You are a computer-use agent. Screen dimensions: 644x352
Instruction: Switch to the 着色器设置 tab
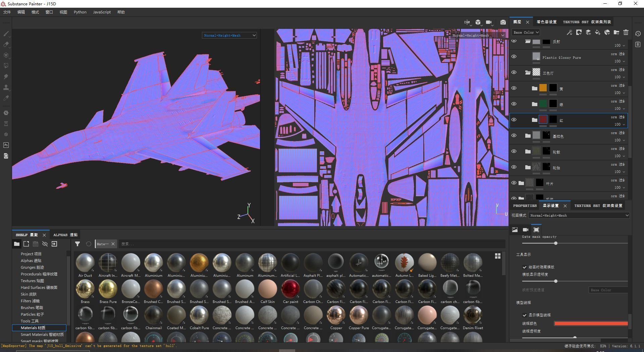(x=546, y=22)
